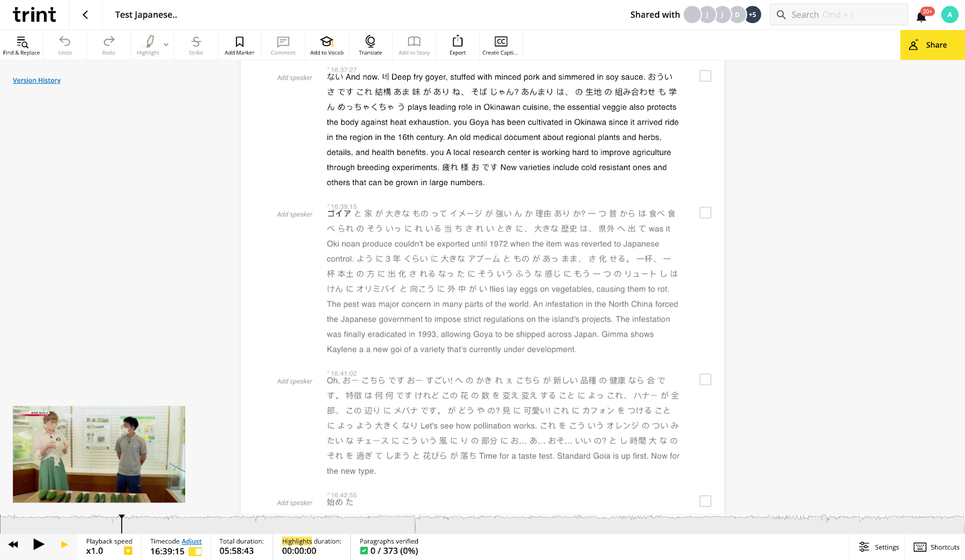This screenshot has width=965, height=560.
Task: Open Find & Replace tool
Action: [x=22, y=45]
